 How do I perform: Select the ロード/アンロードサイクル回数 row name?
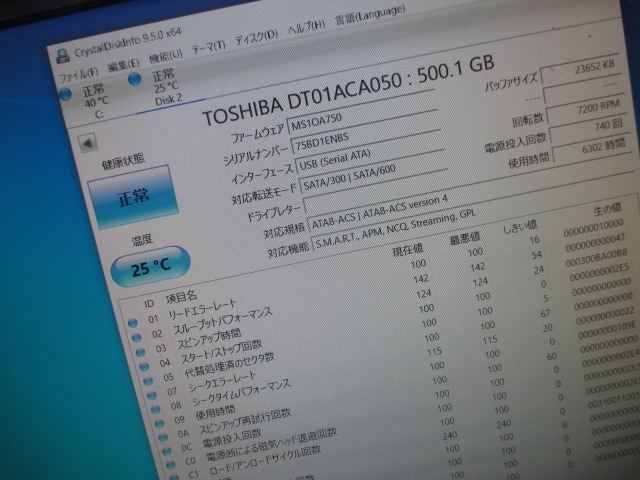265,460
